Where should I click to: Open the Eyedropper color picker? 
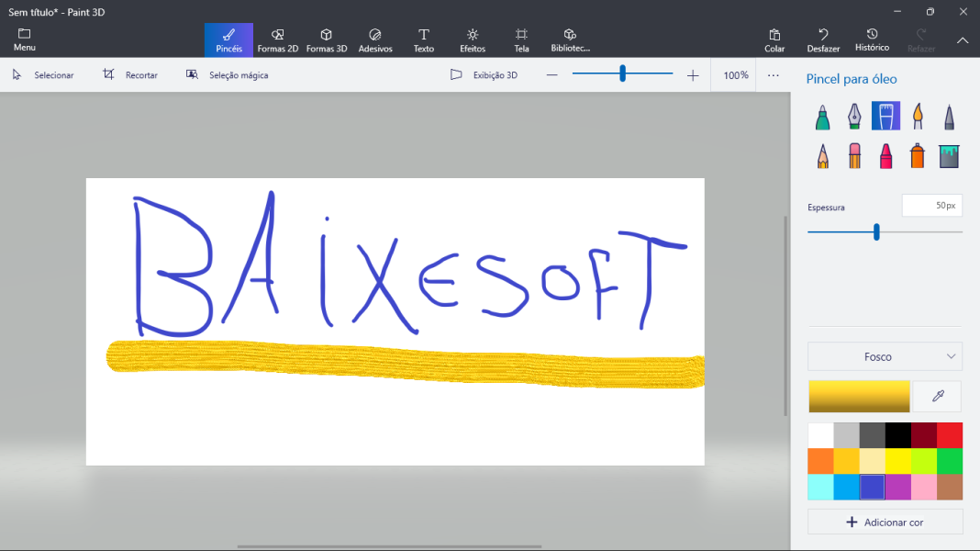(937, 396)
